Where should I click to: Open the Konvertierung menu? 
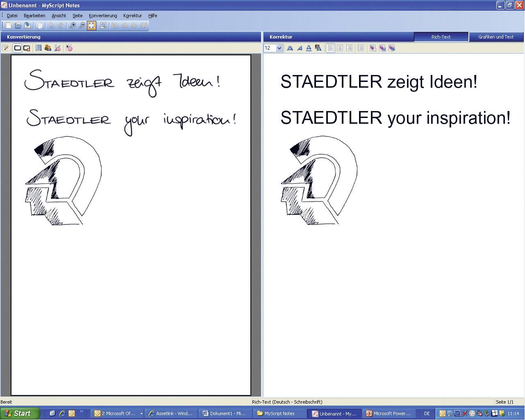(102, 16)
